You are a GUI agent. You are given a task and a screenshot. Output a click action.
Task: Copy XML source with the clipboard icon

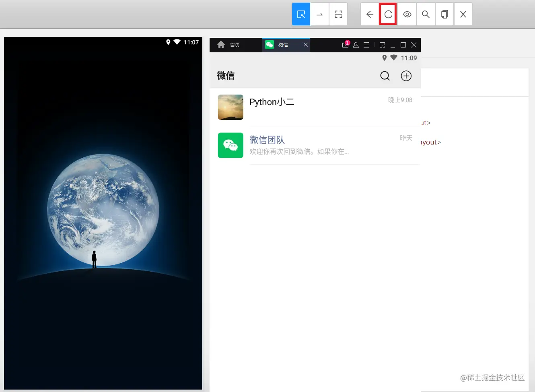pos(444,14)
